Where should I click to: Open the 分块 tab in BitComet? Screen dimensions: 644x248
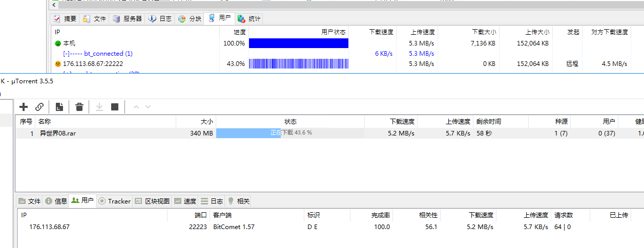click(x=190, y=19)
